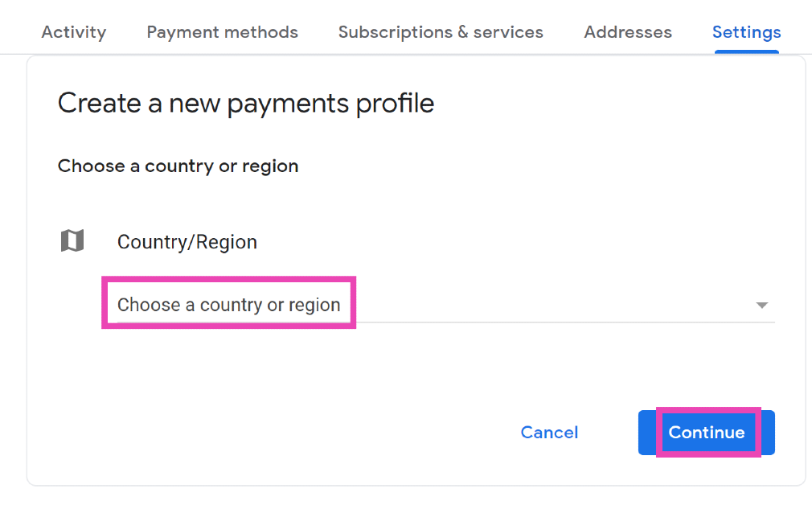This screenshot has width=812, height=505.
Task: Click the Settings tab
Action: [x=746, y=32]
